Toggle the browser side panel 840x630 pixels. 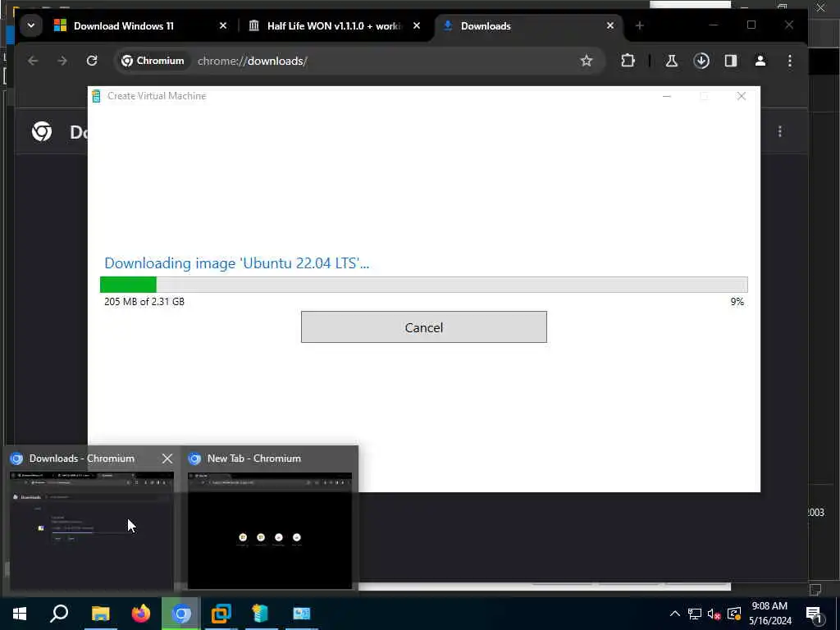(x=731, y=61)
